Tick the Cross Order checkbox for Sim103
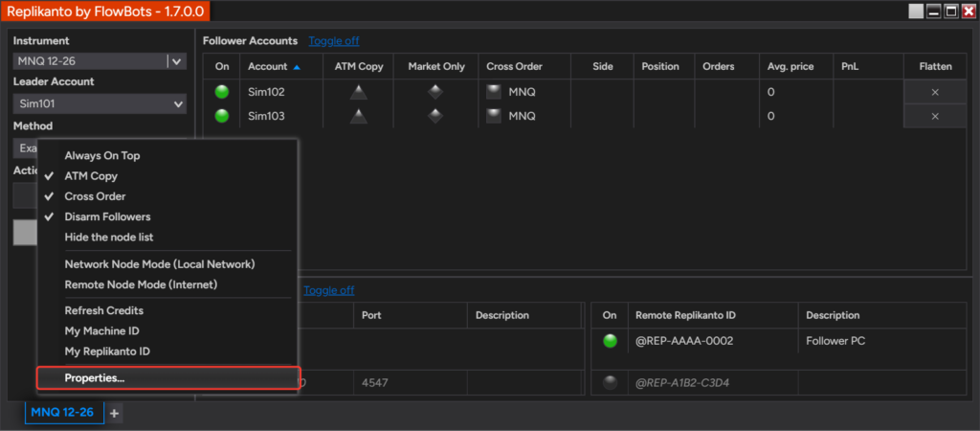 [494, 116]
